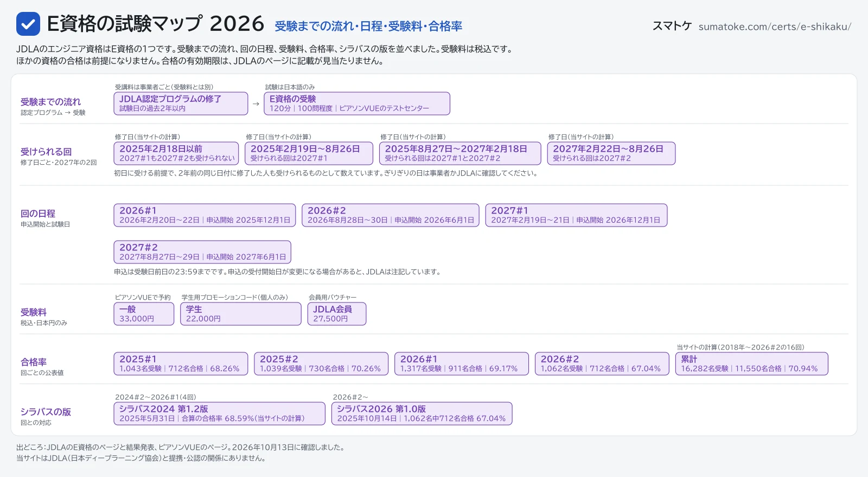Click the 試験は日本語のみ note
868x477 pixels.
(290, 87)
